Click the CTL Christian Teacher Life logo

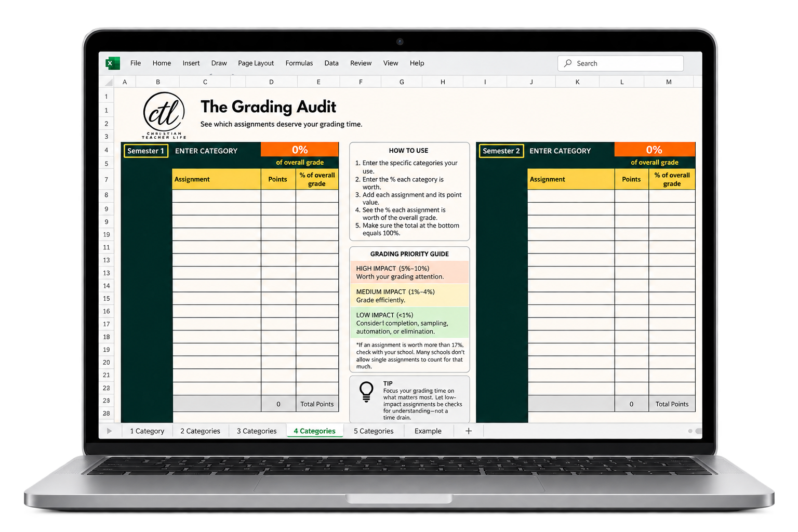pyautogui.click(x=164, y=115)
